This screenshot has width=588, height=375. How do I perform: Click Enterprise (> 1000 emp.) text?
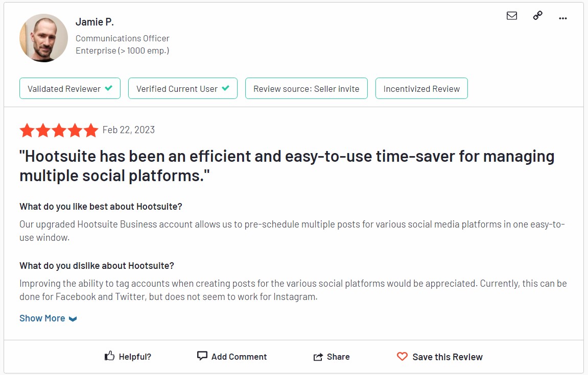pyautogui.click(x=122, y=51)
